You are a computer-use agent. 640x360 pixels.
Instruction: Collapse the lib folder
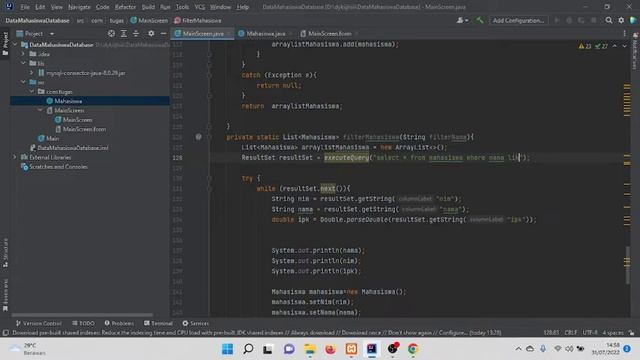pyautogui.click(x=23, y=63)
